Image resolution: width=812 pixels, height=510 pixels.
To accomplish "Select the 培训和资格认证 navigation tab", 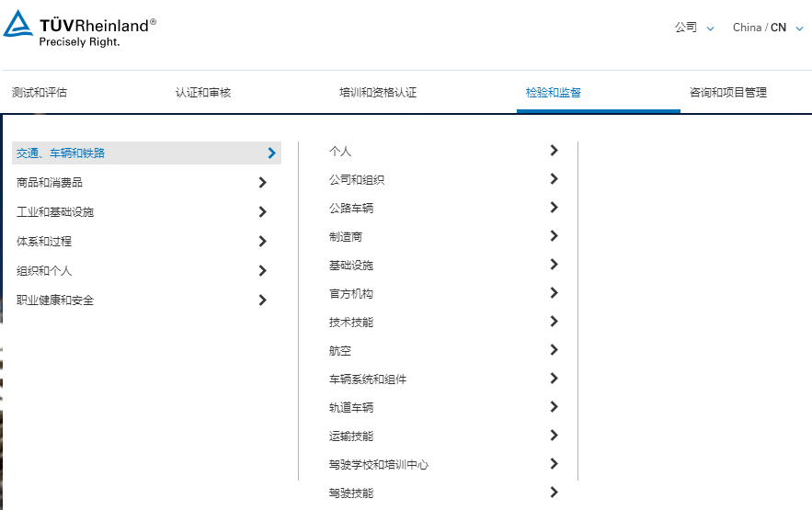I will pyautogui.click(x=378, y=93).
